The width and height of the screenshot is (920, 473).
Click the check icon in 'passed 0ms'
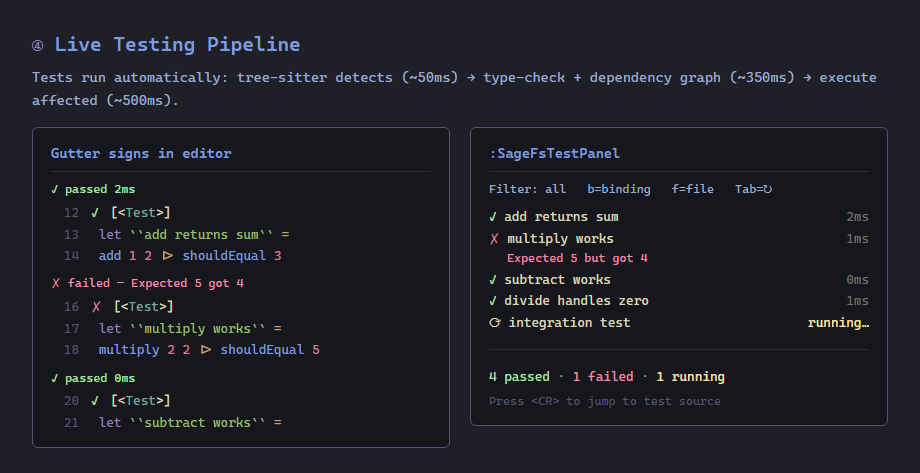(55, 378)
